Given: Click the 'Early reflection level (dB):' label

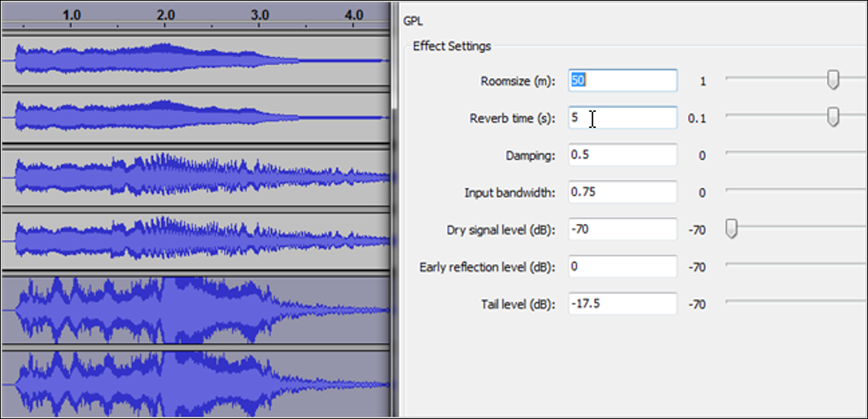Looking at the screenshot, I should coord(488,267).
